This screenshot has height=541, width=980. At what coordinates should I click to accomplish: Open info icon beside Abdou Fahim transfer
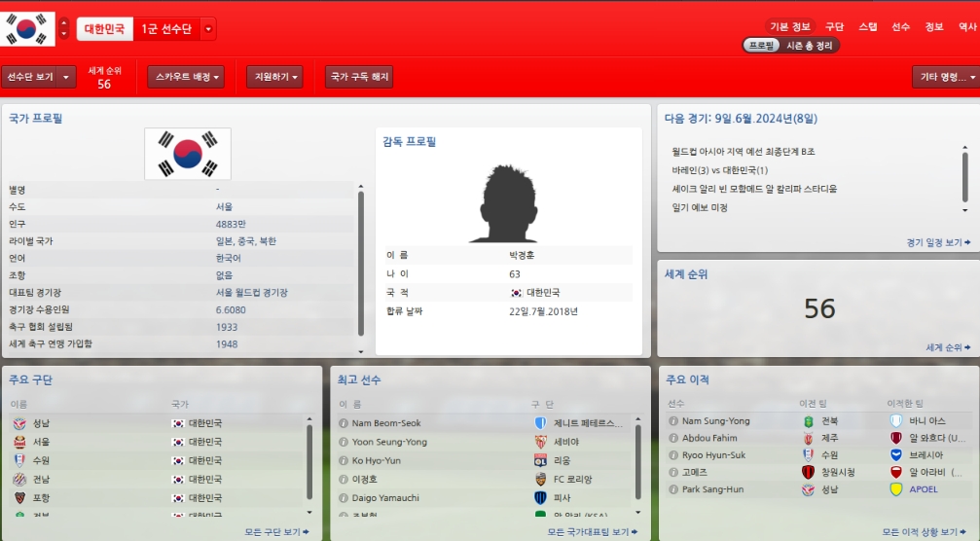coord(673,438)
